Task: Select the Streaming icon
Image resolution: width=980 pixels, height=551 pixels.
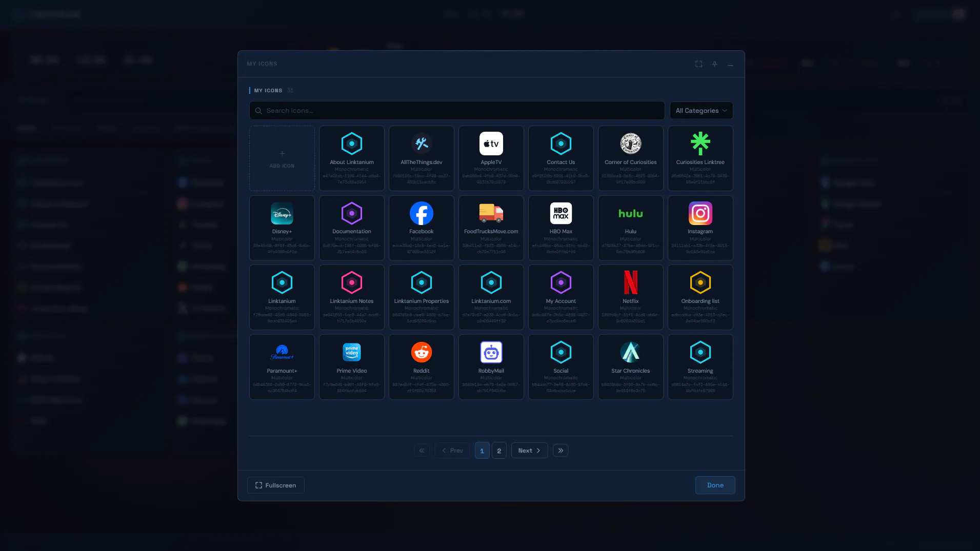Action: (x=701, y=367)
